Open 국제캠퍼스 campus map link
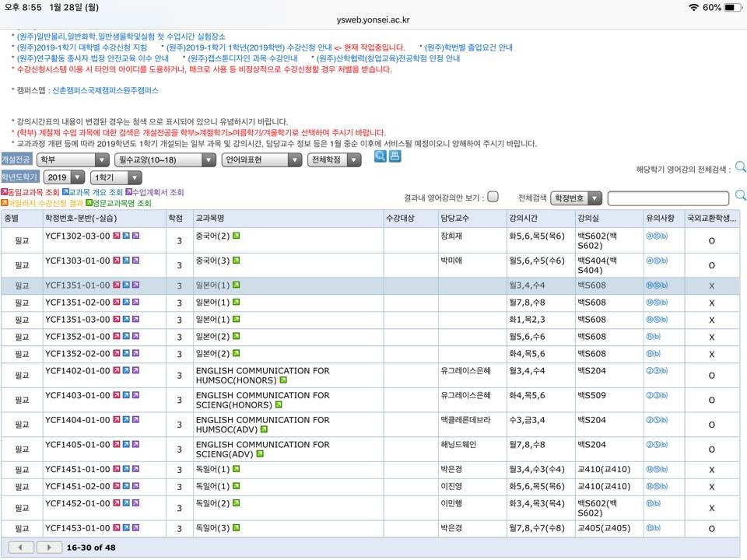 tap(105, 90)
